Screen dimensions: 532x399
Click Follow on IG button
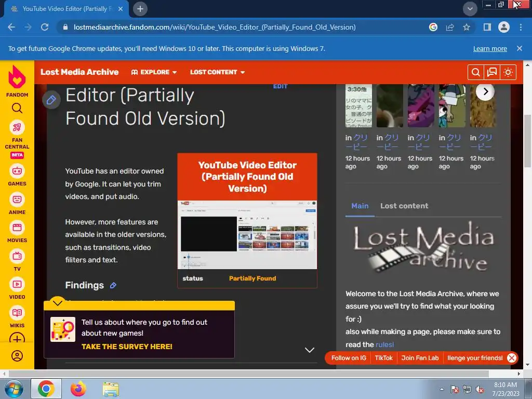(x=349, y=358)
